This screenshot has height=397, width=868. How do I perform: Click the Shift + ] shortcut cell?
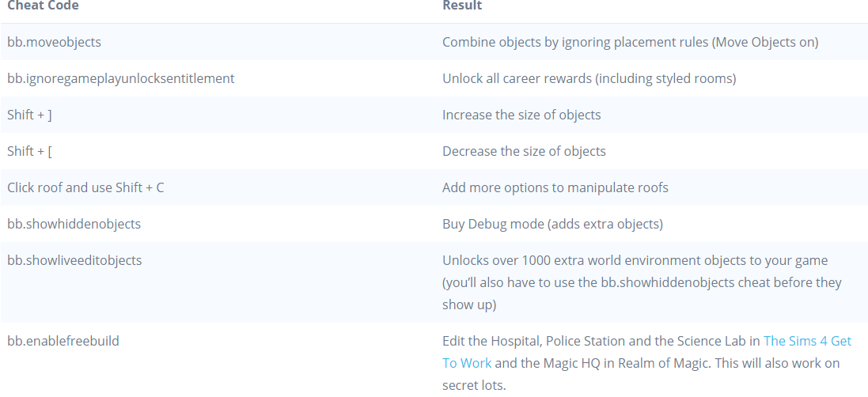click(x=29, y=115)
